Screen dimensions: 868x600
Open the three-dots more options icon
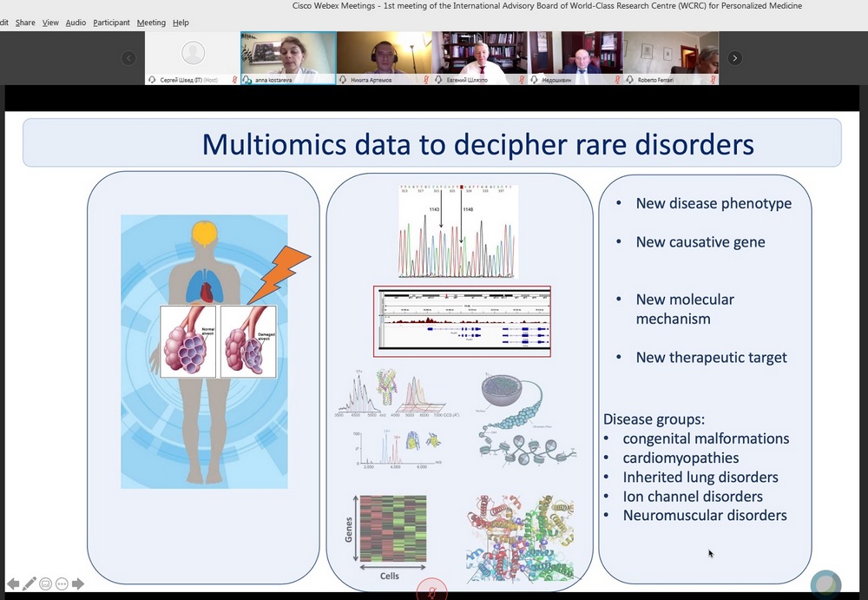(62, 584)
